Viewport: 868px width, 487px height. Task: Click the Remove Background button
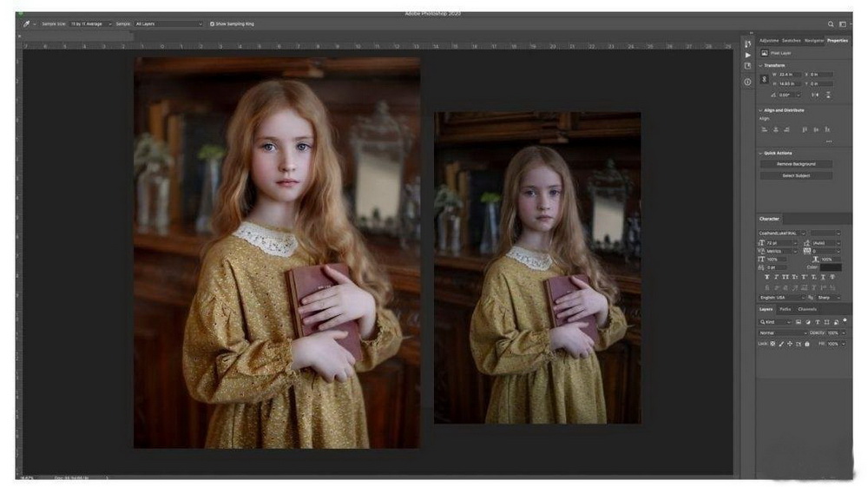796,164
